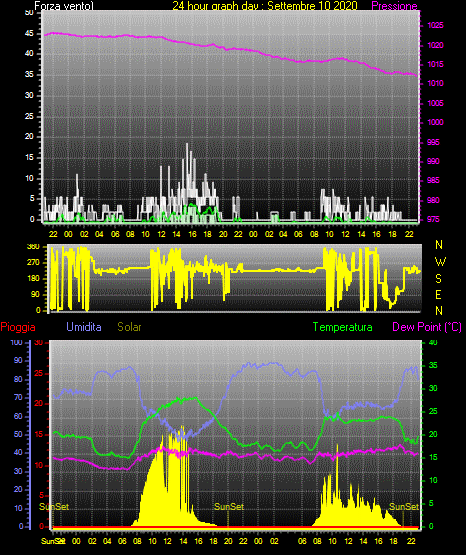Click the magenta 'Dew Point (°C)' legend label

tap(427, 327)
